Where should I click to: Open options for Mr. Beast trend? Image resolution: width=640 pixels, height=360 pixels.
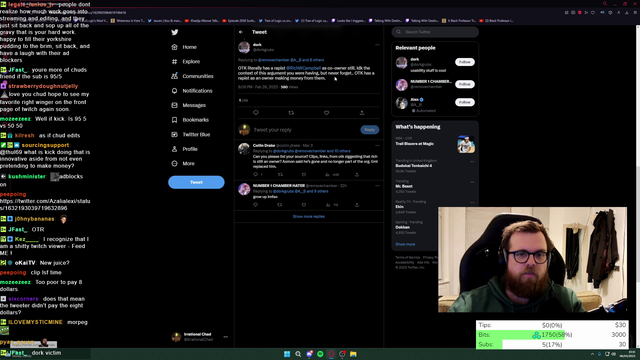[x=472, y=182]
